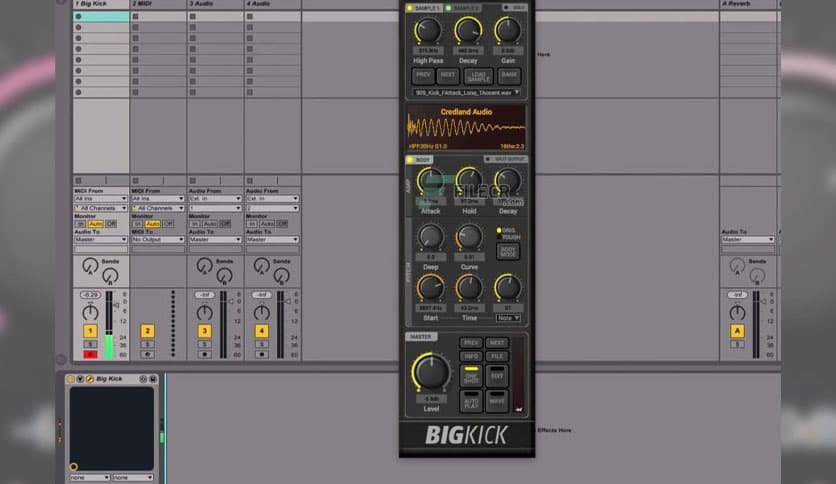Set track 3 Audio Monitor to In
The height and width of the screenshot is (484, 836).
coord(195,224)
